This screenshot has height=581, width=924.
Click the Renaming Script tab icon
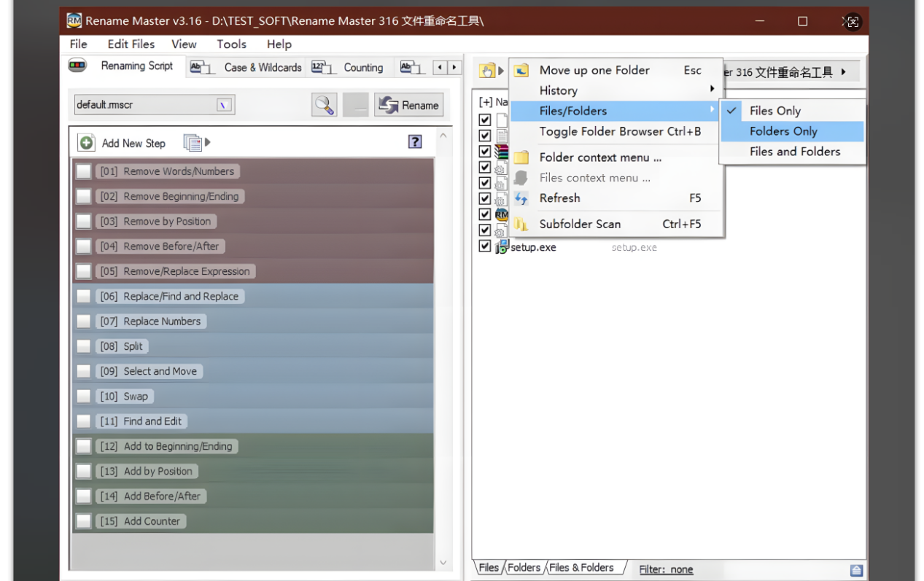77,66
